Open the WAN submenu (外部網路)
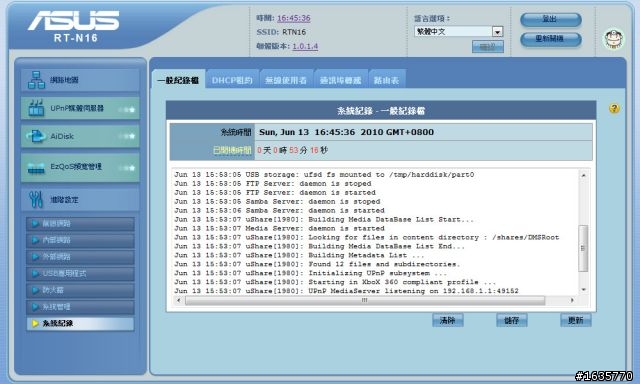Viewport: 640px width, 384px height. 80,257
